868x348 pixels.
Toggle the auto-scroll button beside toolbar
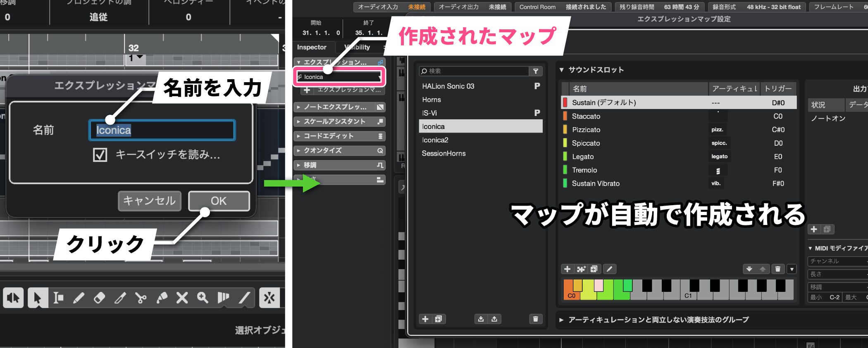coord(269,298)
